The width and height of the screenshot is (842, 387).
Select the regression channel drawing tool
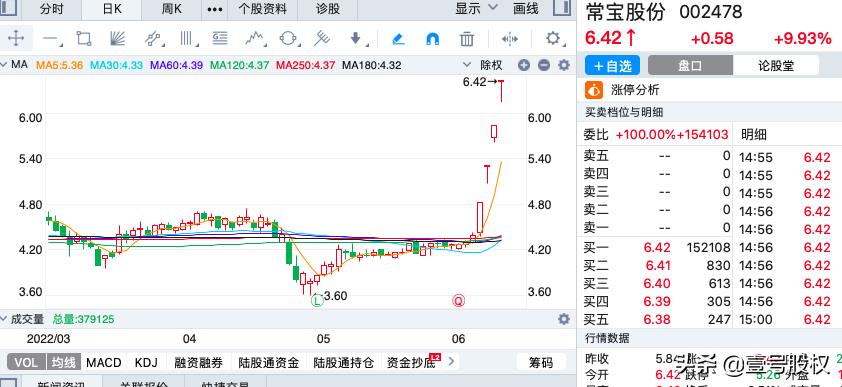pos(153,39)
